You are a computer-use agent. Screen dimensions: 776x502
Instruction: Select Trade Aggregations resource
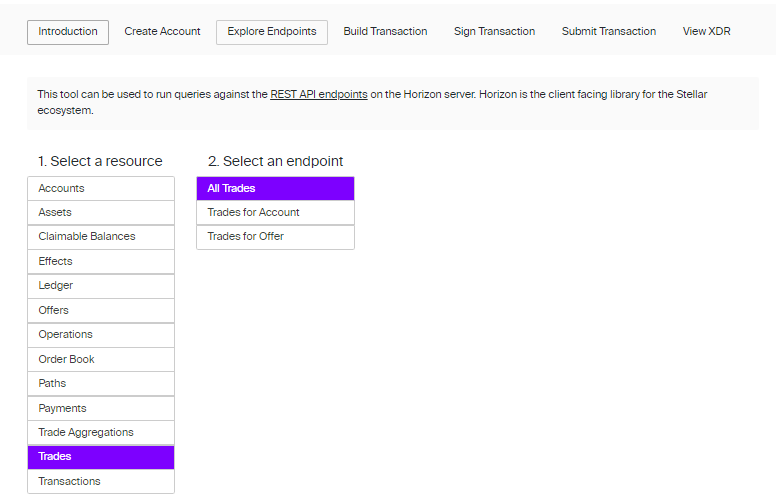101,433
